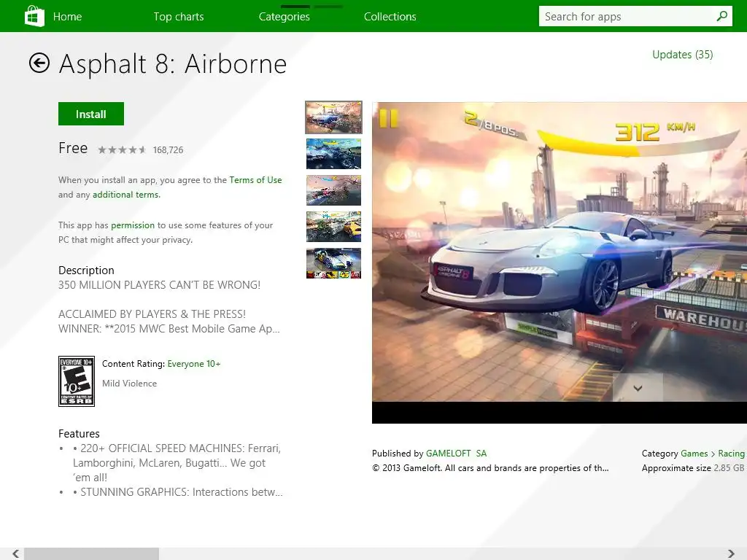Select the fourth screenshot thumbnail

[x=333, y=227]
